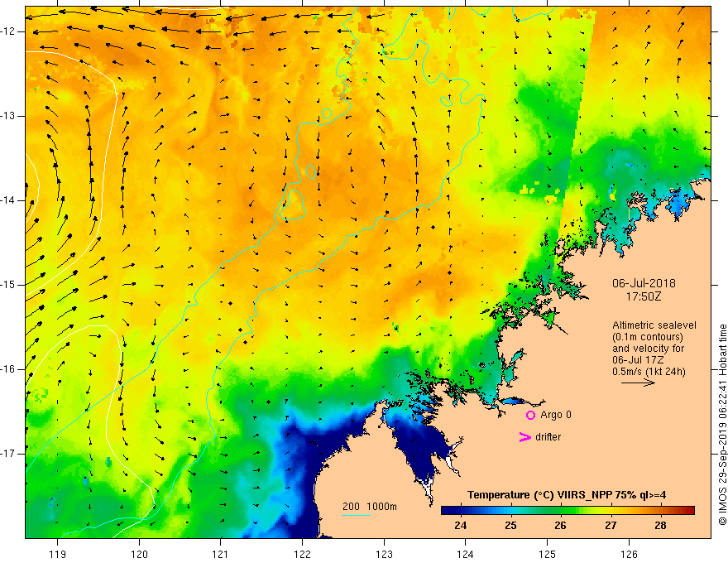Click longitude axis label 119

[x=58, y=554]
